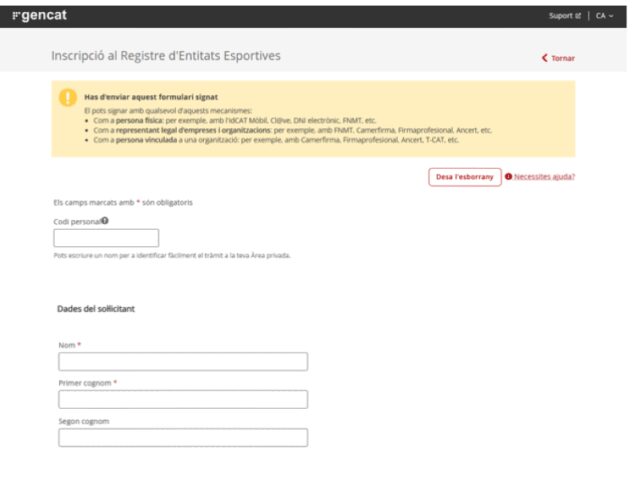Open the CA language dropdown
Viewport: 640px width, 480px height.
coord(605,16)
